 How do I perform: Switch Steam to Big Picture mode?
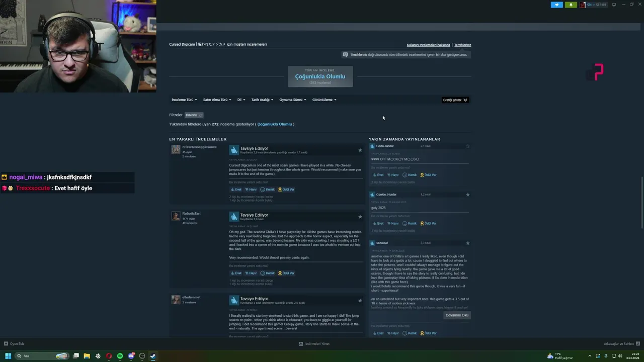pos(614,5)
